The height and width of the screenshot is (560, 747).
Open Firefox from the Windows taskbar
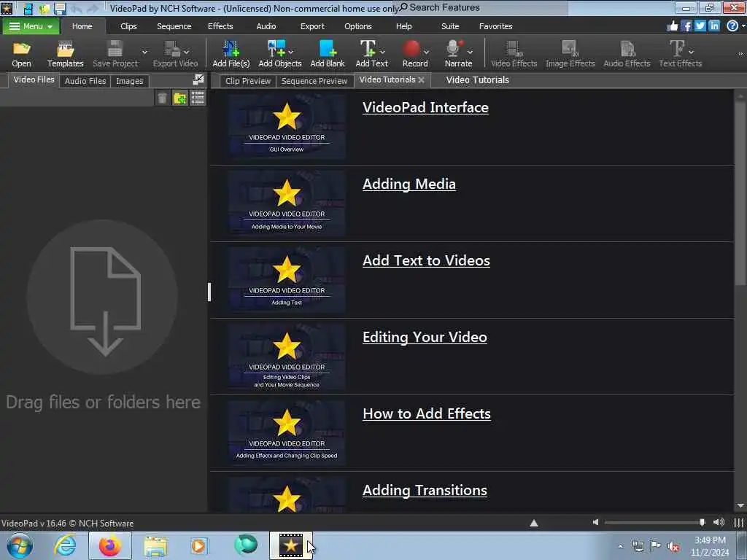click(x=110, y=545)
